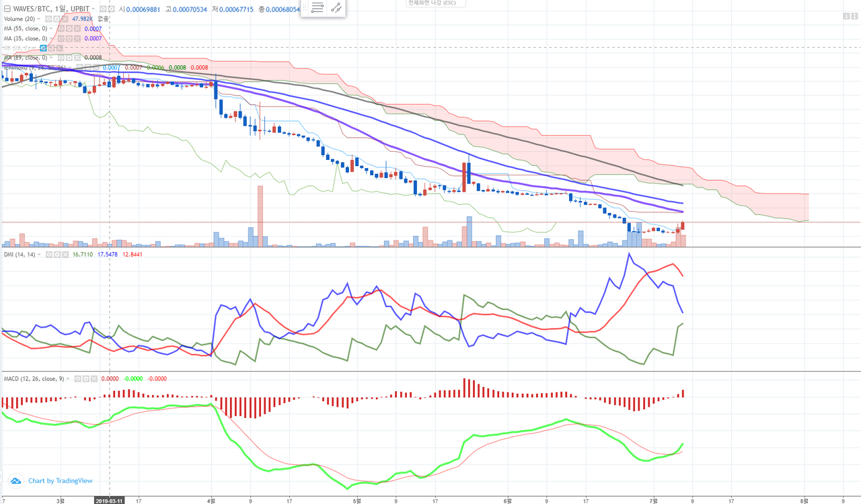The image size is (861, 504).
Task: Delete the MACD indicator with X icon
Action: point(94,378)
